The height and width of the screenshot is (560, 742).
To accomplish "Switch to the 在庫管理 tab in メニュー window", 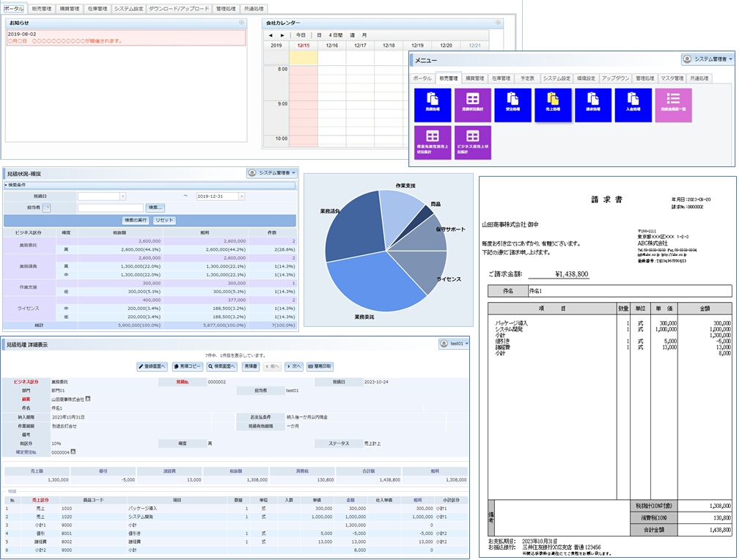I will click(501, 78).
